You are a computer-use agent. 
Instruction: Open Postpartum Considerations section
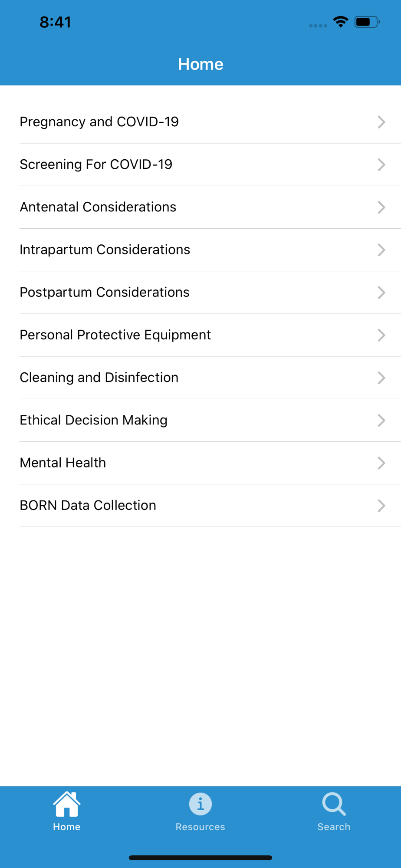[x=210, y=293]
